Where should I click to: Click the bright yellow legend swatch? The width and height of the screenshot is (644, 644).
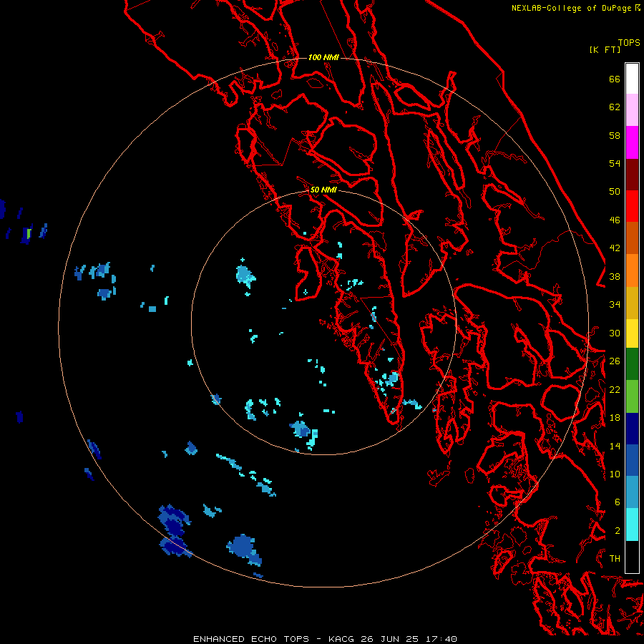point(632,333)
